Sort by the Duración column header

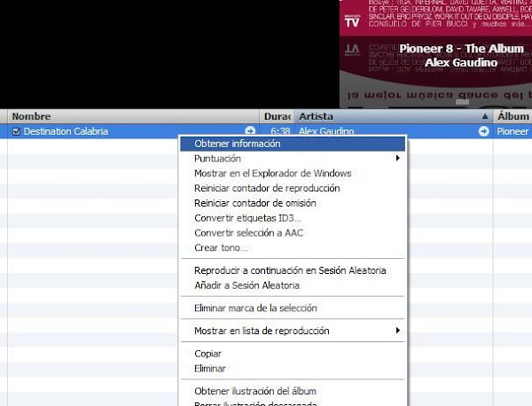(x=278, y=116)
